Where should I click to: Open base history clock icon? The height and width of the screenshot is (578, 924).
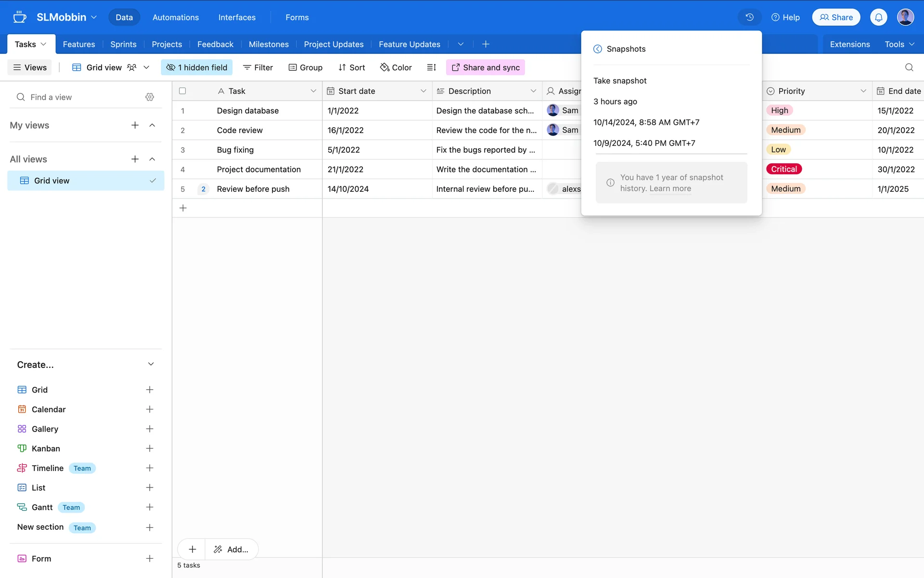[749, 17]
